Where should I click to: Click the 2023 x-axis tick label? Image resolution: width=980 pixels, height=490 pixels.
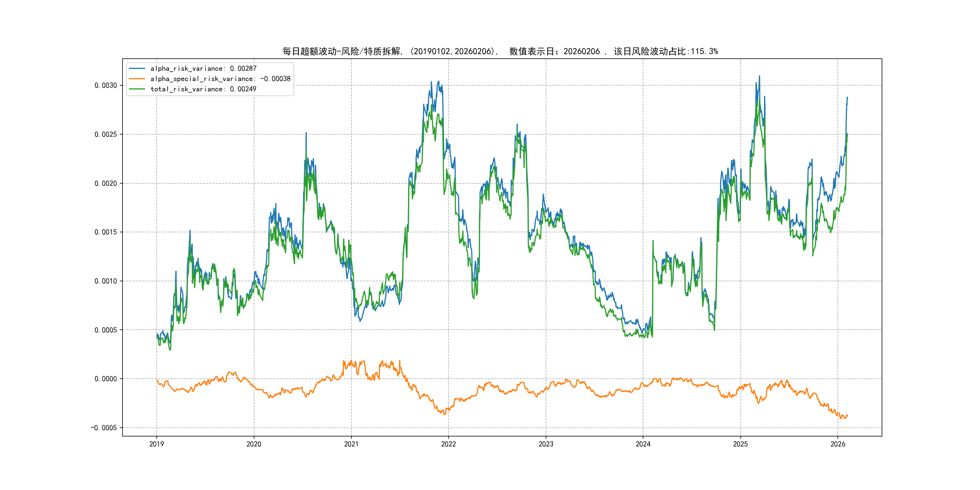(x=546, y=444)
